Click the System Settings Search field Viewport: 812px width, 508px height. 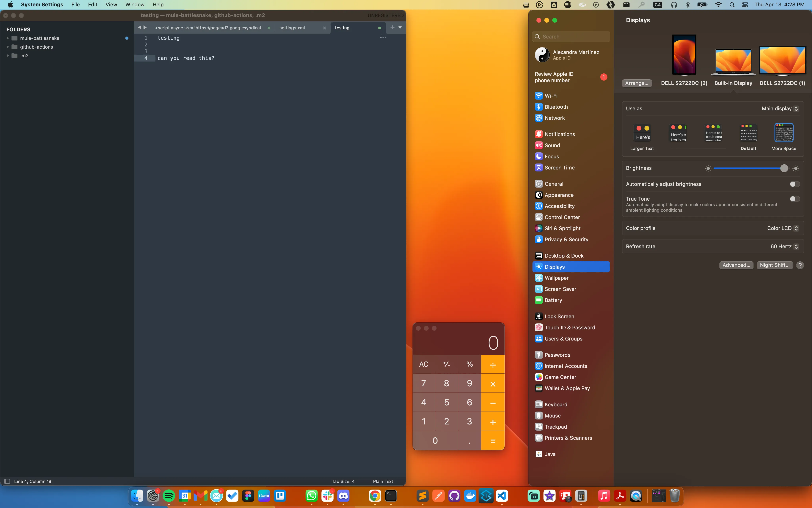coord(571,37)
